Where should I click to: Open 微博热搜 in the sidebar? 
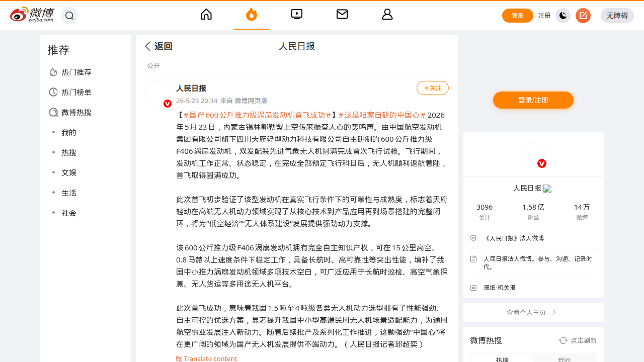pyautogui.click(x=86, y=112)
